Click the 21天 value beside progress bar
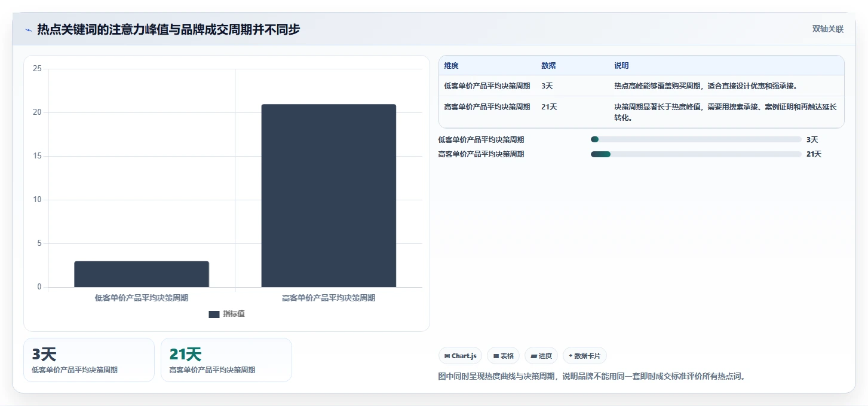The height and width of the screenshot is (406, 868). point(814,154)
